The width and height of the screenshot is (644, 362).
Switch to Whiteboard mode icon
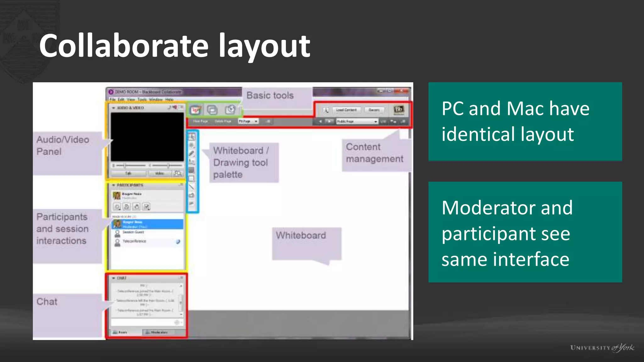coord(195,110)
